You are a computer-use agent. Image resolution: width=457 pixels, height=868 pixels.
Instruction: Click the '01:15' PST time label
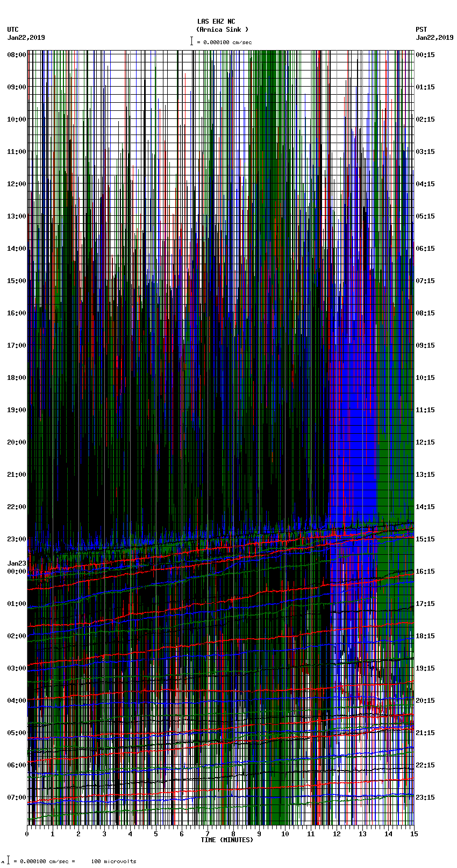(425, 87)
